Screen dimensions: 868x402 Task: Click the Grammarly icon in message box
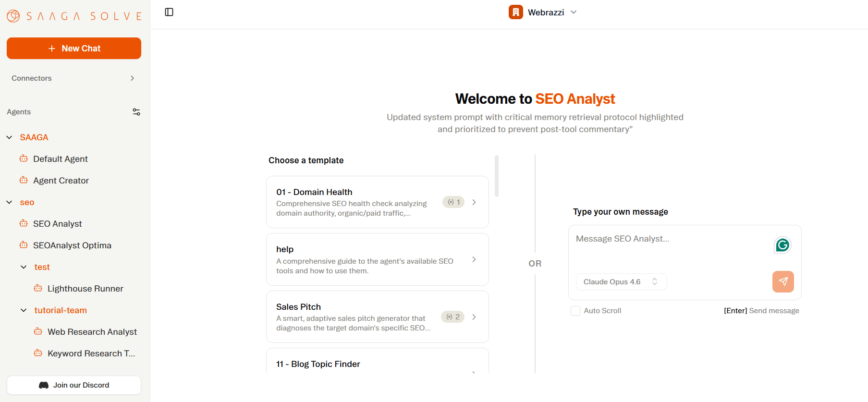(x=782, y=245)
